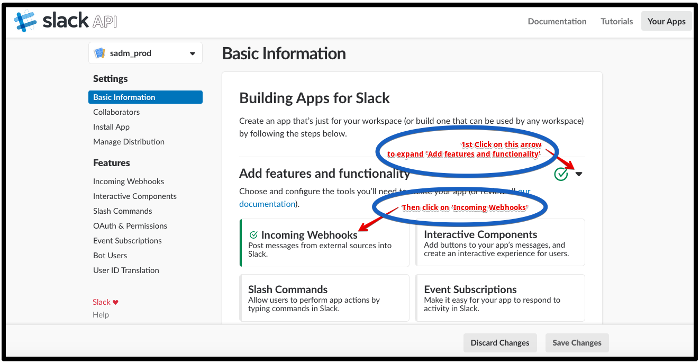Open Tutorials in the top navigation
Viewport: 700px width, 363px height.
coord(617,21)
